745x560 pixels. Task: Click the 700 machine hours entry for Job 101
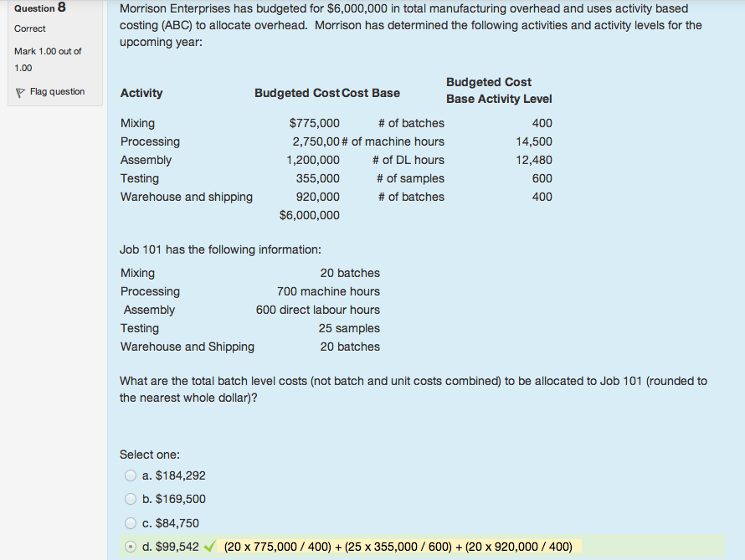coord(328,291)
